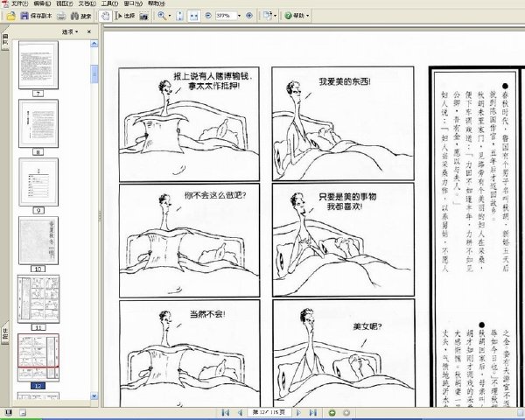Open the 视图 (View) menu
The height and width of the screenshot is (420, 525).
click(x=65, y=3)
